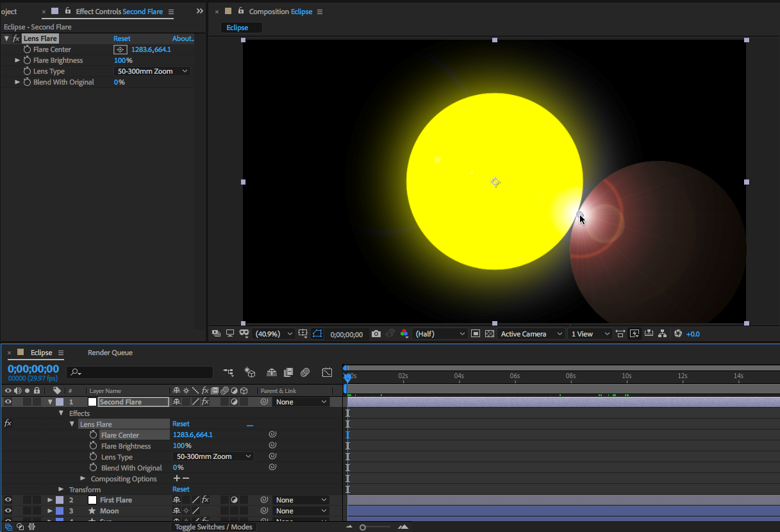Enable Motion Blur for timeline layers
The height and width of the screenshot is (532, 780).
tap(305, 372)
